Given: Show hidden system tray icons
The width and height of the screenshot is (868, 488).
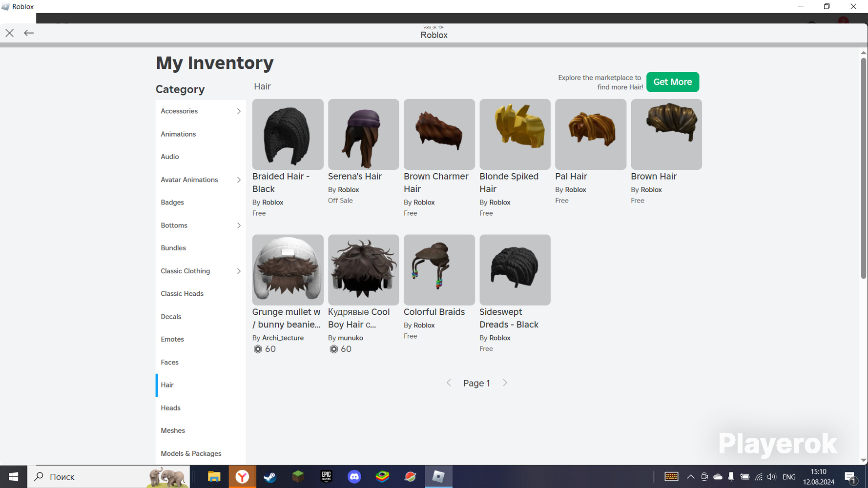Looking at the screenshot, I should point(690,477).
